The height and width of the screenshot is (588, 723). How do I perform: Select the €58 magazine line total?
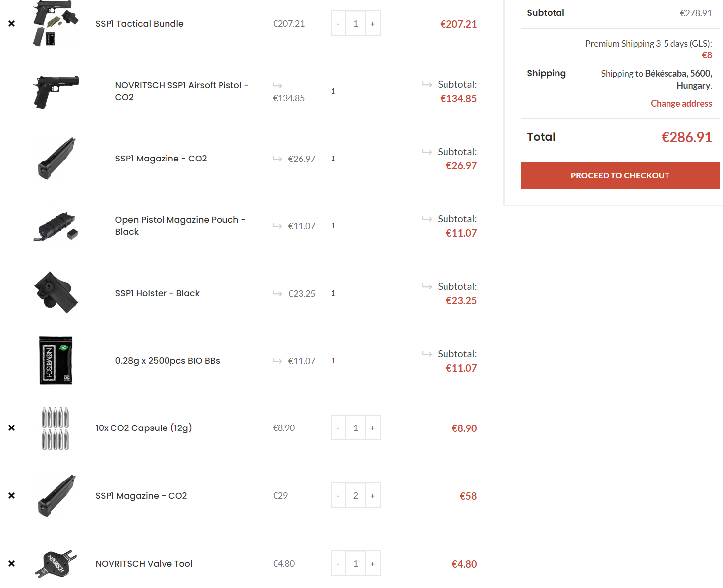[x=468, y=496]
